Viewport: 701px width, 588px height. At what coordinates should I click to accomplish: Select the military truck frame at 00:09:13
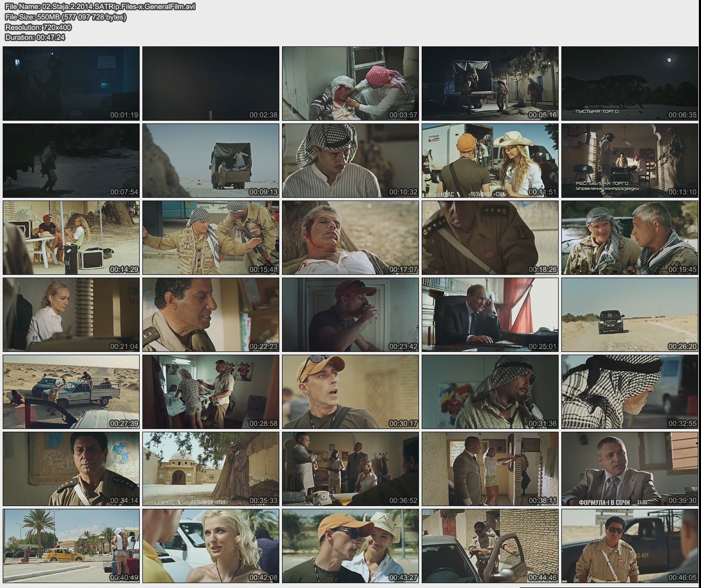pyautogui.click(x=211, y=161)
